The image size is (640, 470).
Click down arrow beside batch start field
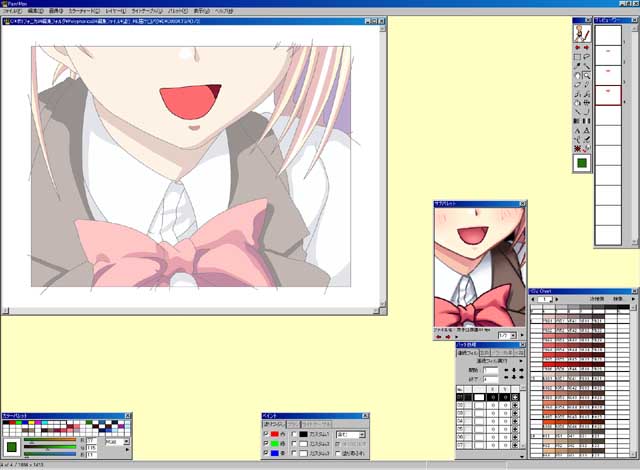click(514, 370)
